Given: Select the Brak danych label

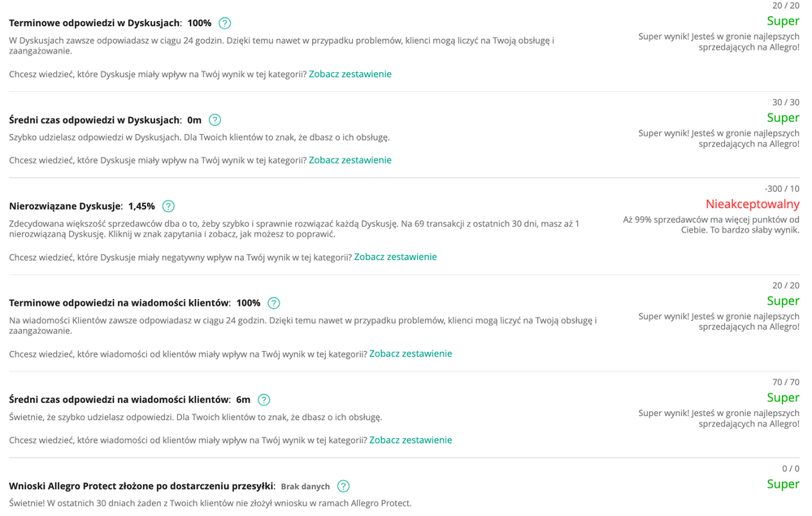Looking at the screenshot, I should coord(305,487).
